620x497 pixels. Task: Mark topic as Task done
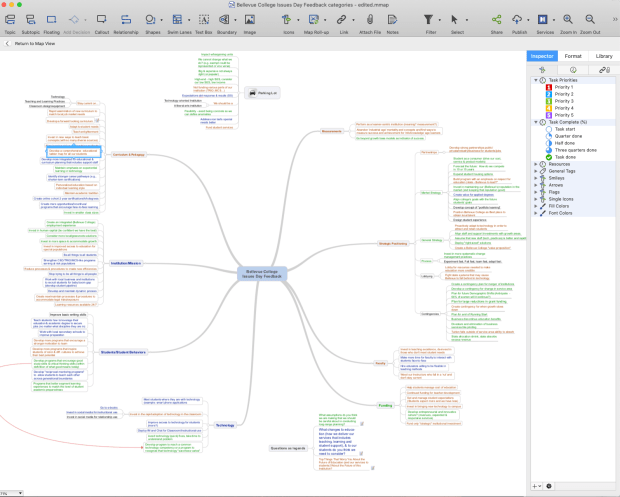561,157
